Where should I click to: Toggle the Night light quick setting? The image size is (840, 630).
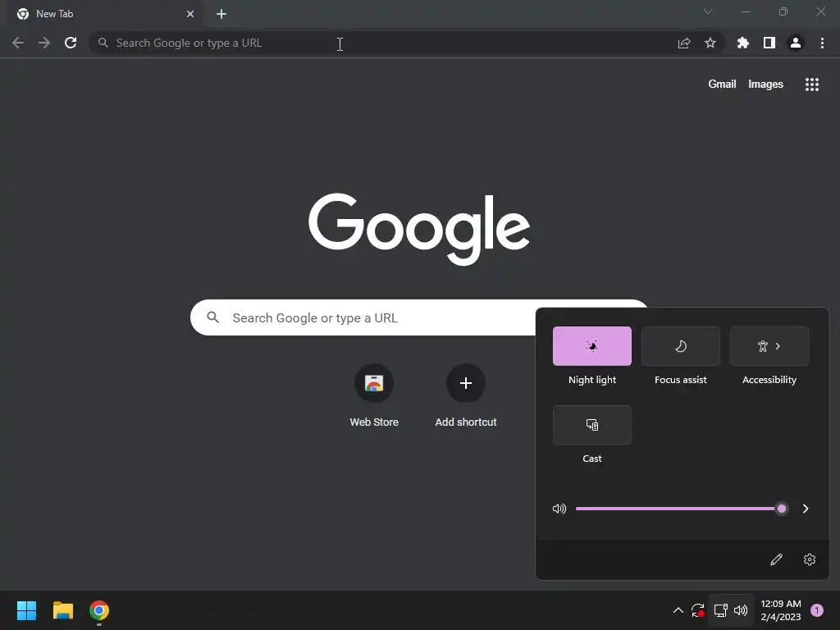(592, 346)
